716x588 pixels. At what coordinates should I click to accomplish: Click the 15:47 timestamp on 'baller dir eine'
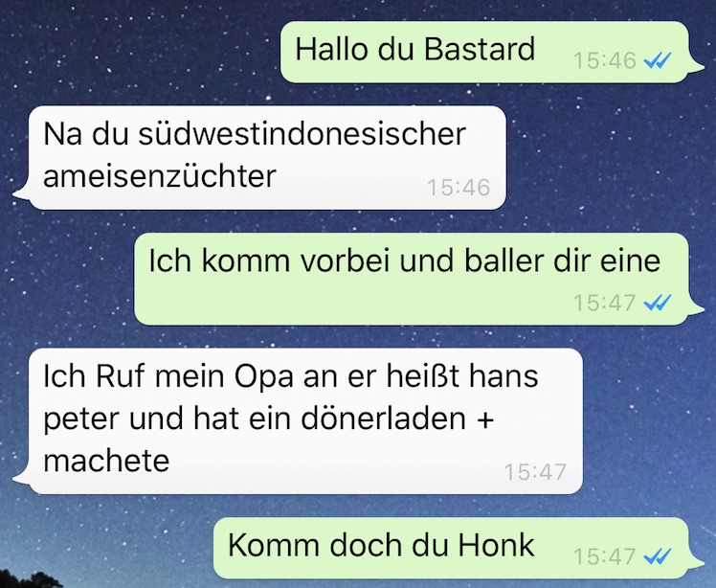pyautogui.click(x=605, y=303)
